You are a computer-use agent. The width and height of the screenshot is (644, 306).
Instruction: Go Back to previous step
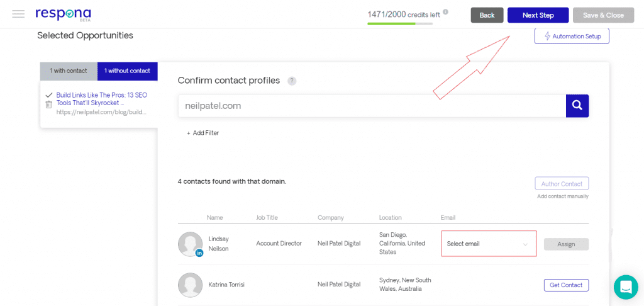[x=487, y=15]
